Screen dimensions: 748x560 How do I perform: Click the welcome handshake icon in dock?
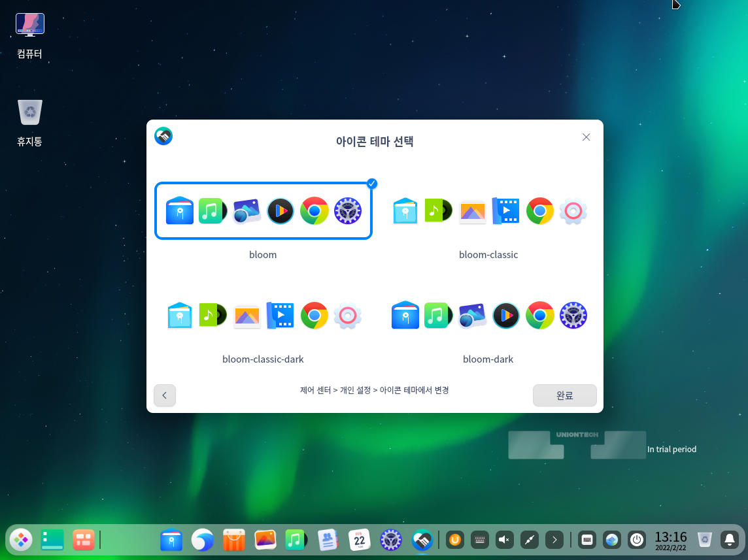[x=422, y=540]
